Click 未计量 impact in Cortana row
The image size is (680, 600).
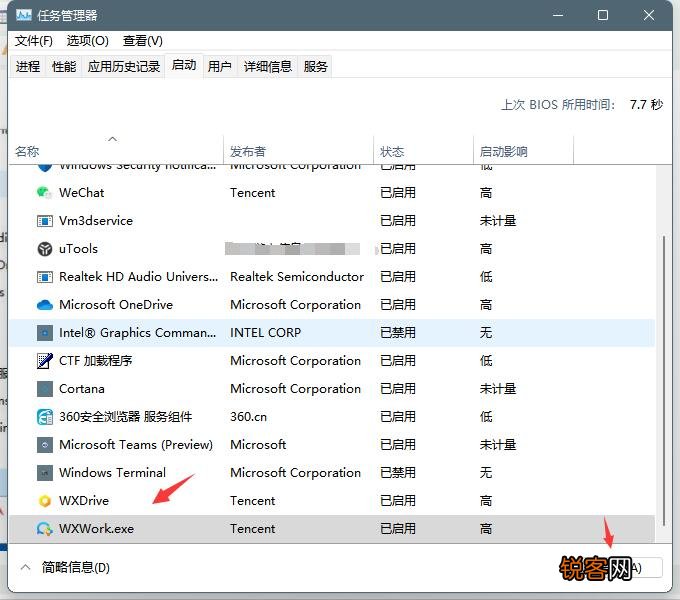(x=498, y=389)
